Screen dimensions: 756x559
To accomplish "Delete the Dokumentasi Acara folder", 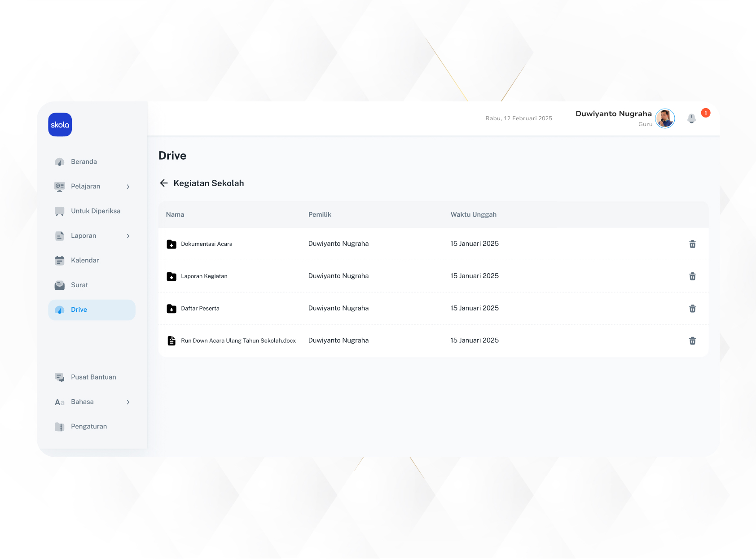I will pos(692,244).
